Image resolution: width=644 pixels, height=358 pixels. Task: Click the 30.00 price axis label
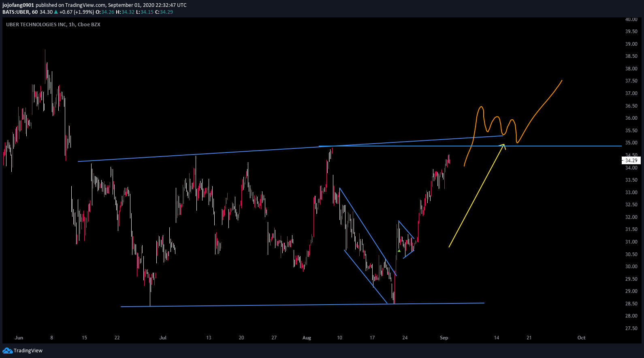coord(631,267)
